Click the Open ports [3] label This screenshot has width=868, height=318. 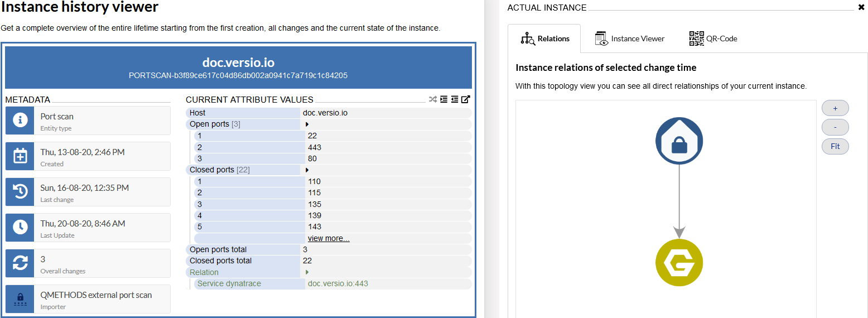215,124
